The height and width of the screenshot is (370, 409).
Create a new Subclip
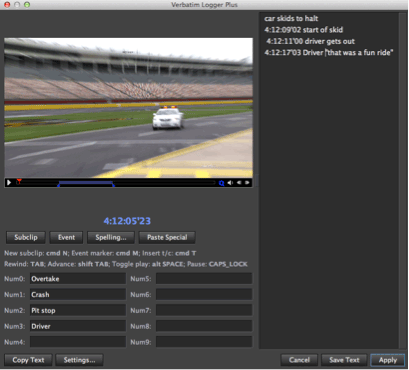click(26, 237)
